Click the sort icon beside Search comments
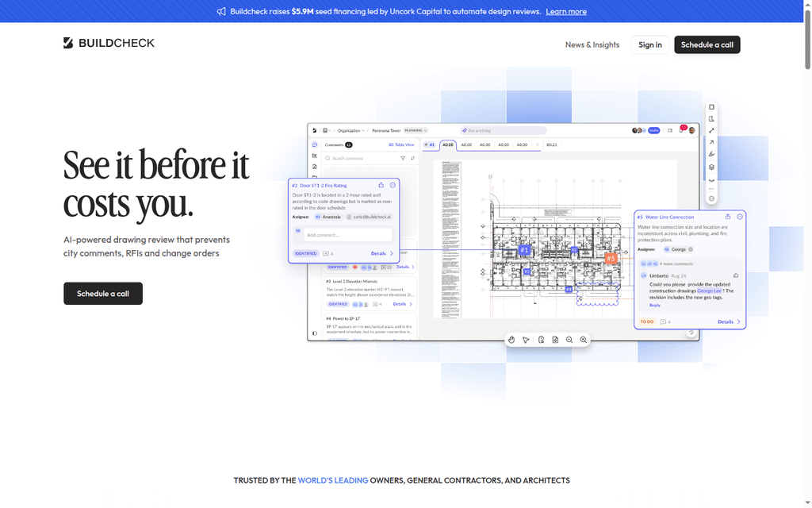Image resolution: width=812 pixels, height=508 pixels. pos(412,158)
